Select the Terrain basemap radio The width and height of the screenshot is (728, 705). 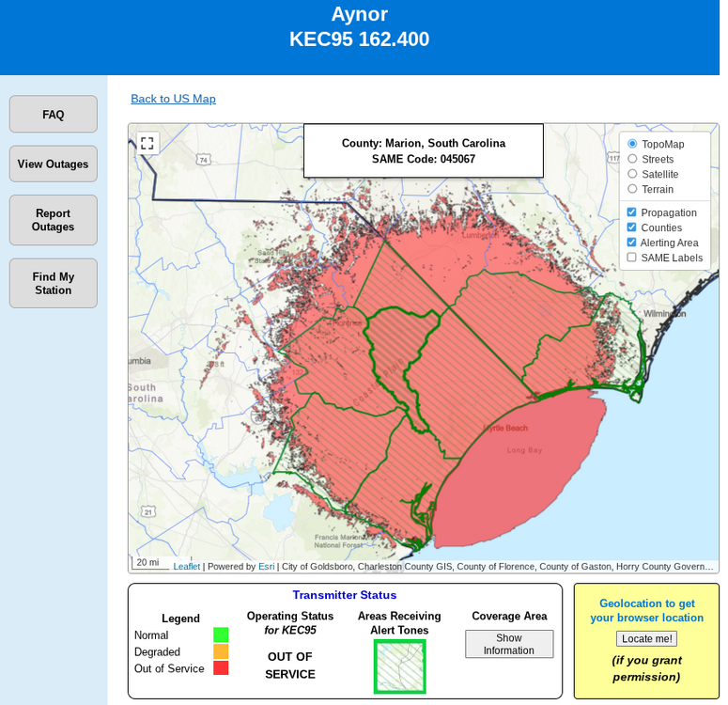pyautogui.click(x=632, y=189)
